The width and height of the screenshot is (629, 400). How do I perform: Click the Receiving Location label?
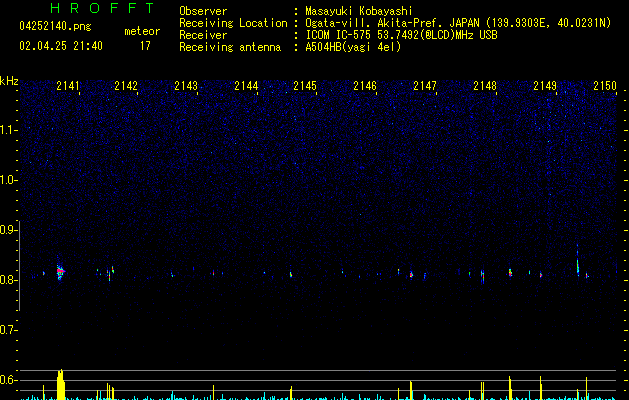[233, 23]
